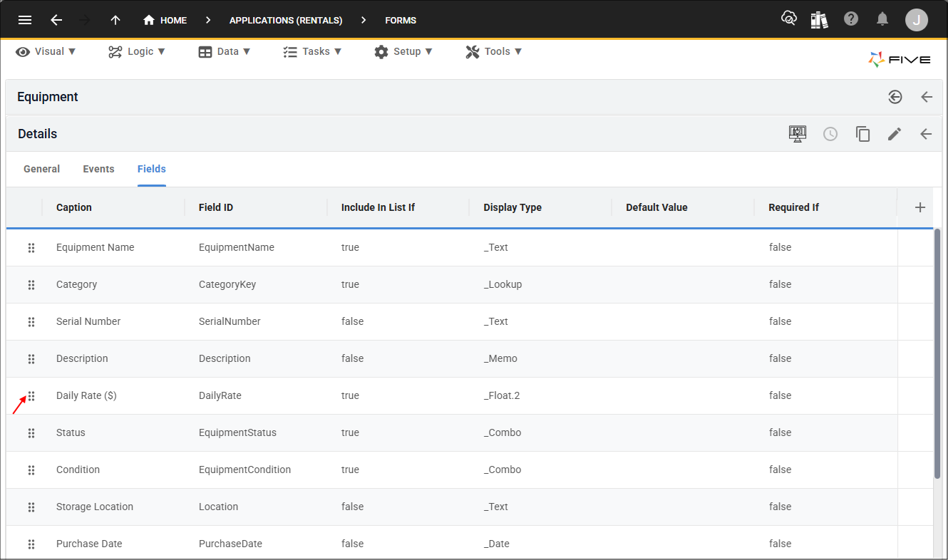
Task: Select SerialNumber field ID cell
Action: (x=230, y=321)
